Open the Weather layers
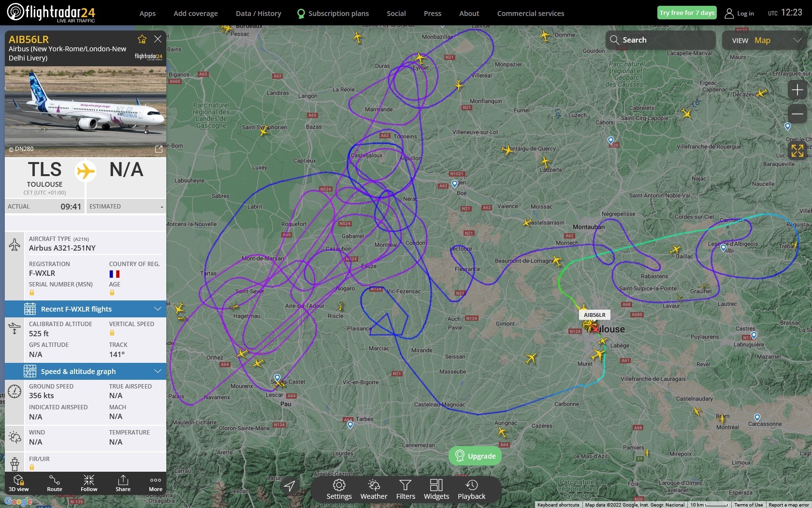The height and width of the screenshot is (508, 812). tap(374, 489)
